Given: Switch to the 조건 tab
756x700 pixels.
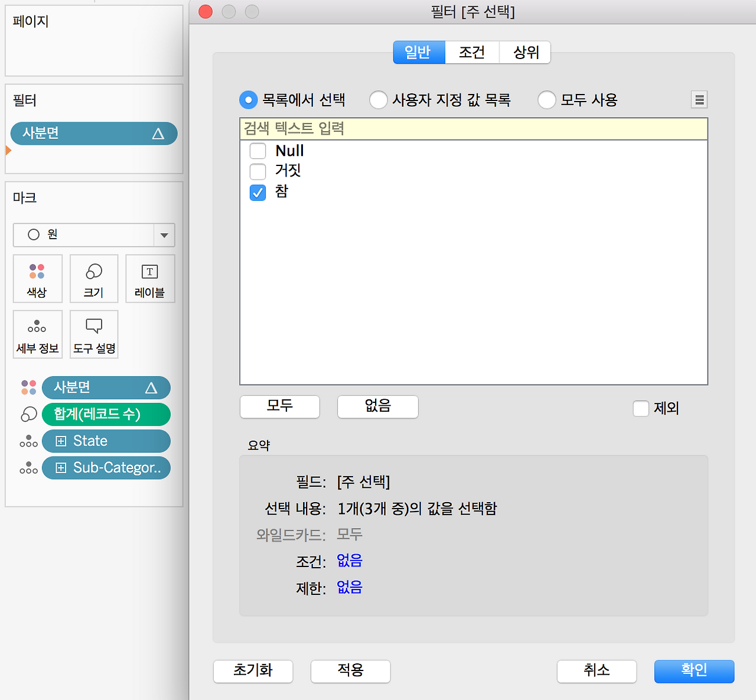Looking at the screenshot, I should 472,52.
